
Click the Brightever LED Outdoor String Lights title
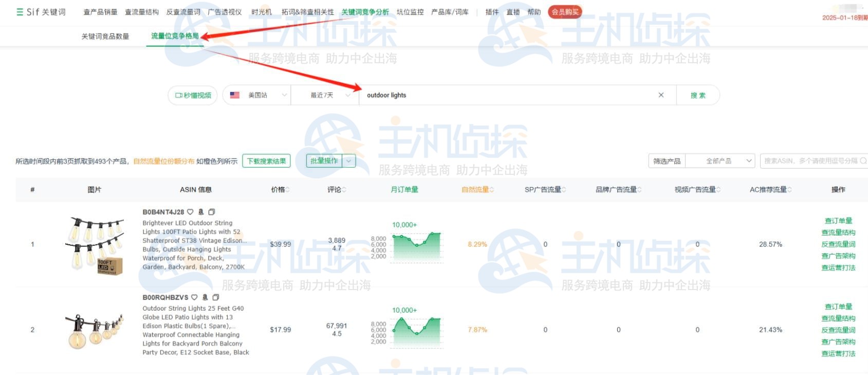click(195, 245)
